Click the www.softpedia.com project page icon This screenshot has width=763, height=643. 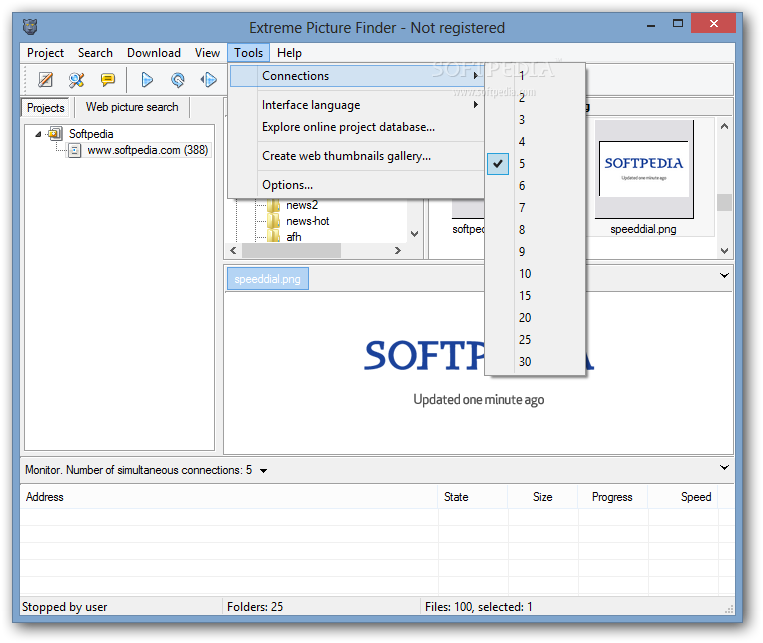(x=74, y=150)
